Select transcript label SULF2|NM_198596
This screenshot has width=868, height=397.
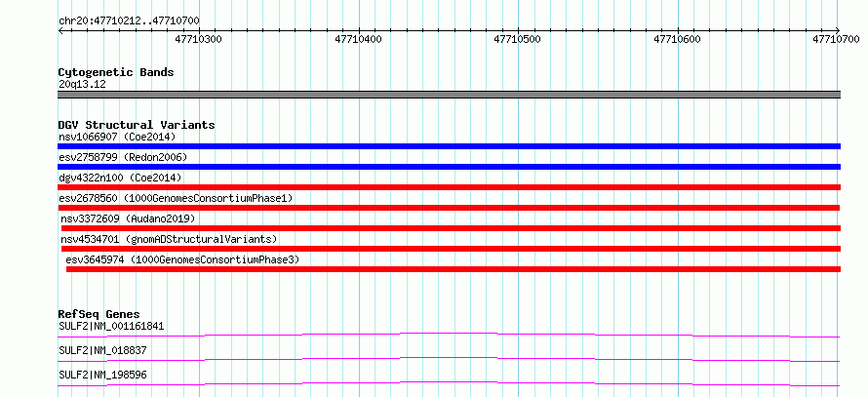(x=102, y=375)
